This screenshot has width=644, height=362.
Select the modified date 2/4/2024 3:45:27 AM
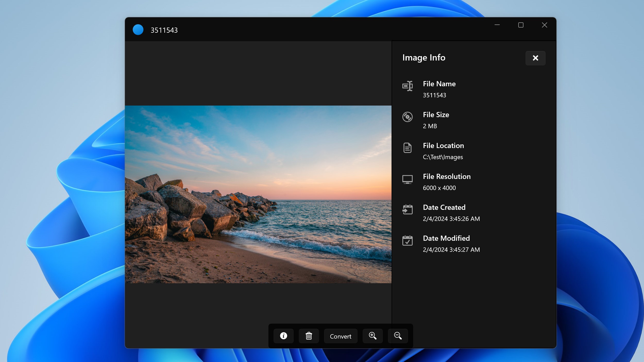coord(451,250)
